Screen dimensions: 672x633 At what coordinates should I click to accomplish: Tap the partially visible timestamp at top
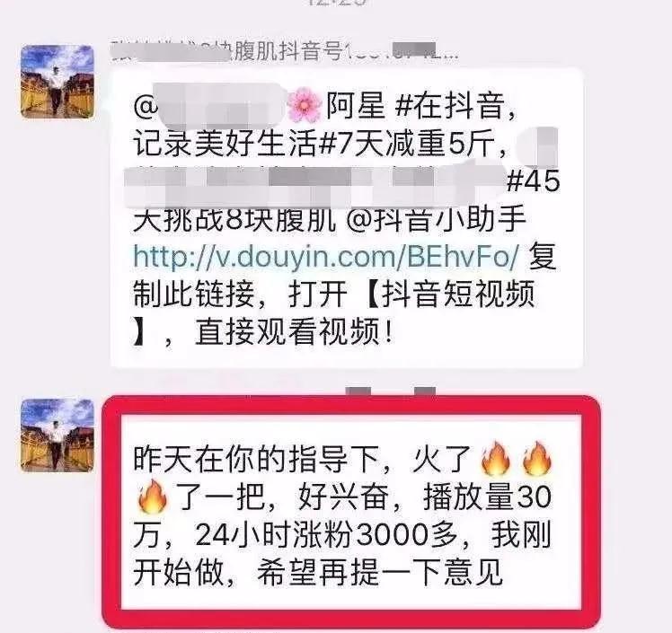(337, 3)
